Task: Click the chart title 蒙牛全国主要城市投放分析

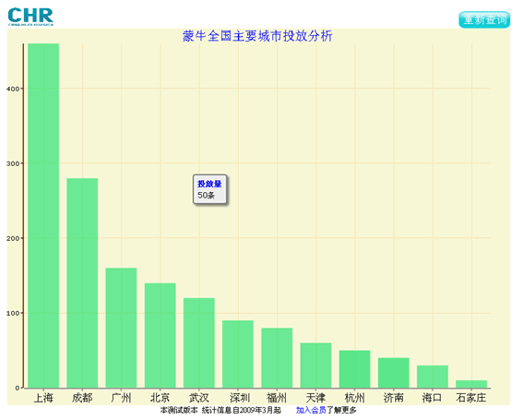Action: click(257, 36)
